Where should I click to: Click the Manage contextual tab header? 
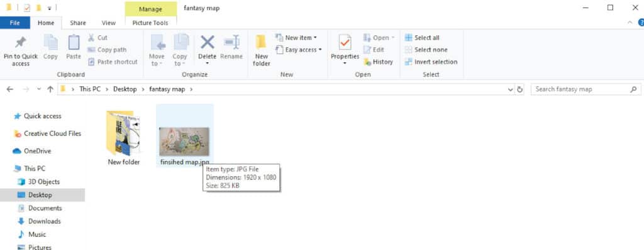point(150,9)
